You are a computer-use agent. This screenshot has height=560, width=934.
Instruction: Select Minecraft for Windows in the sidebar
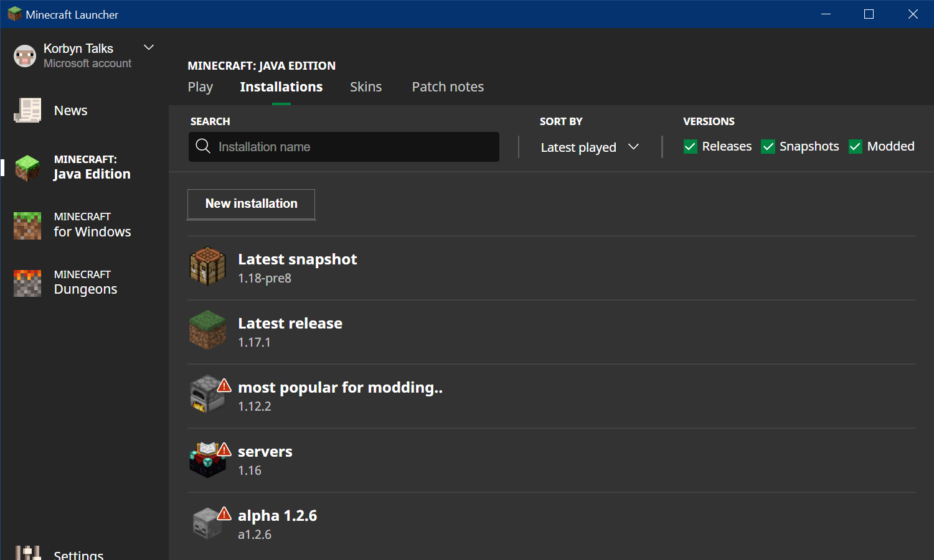tap(92, 225)
